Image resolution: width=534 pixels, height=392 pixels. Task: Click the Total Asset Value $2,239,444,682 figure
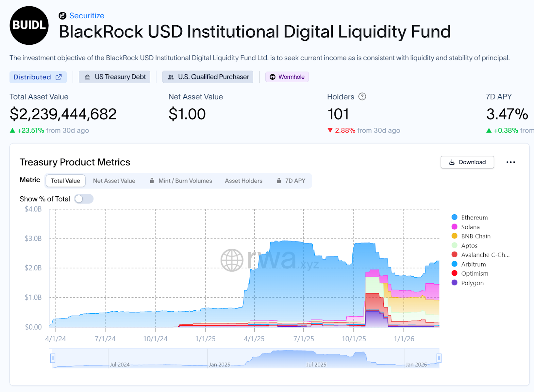[x=63, y=114]
